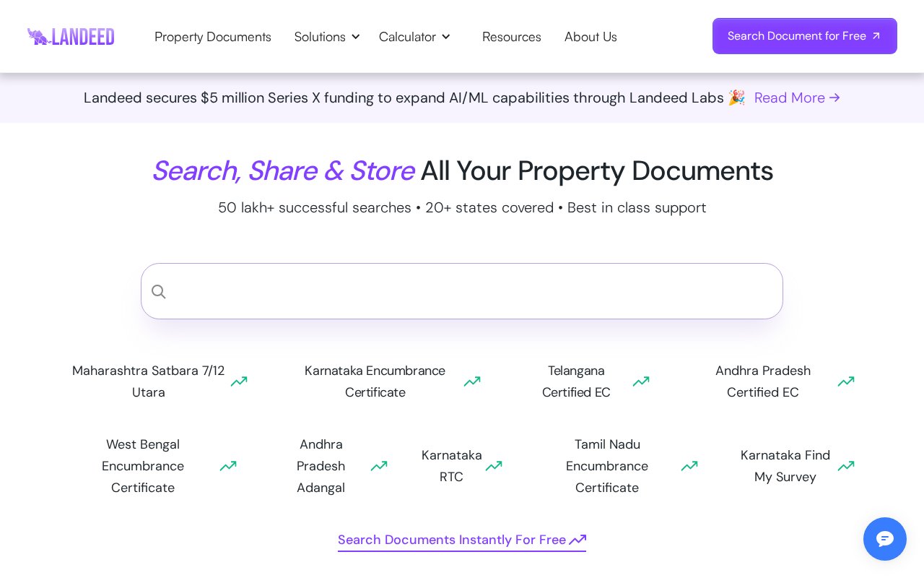Click trend arrow beside Andhra Pradesh Adangal
Viewport: 924px width, 578px height.
379,466
